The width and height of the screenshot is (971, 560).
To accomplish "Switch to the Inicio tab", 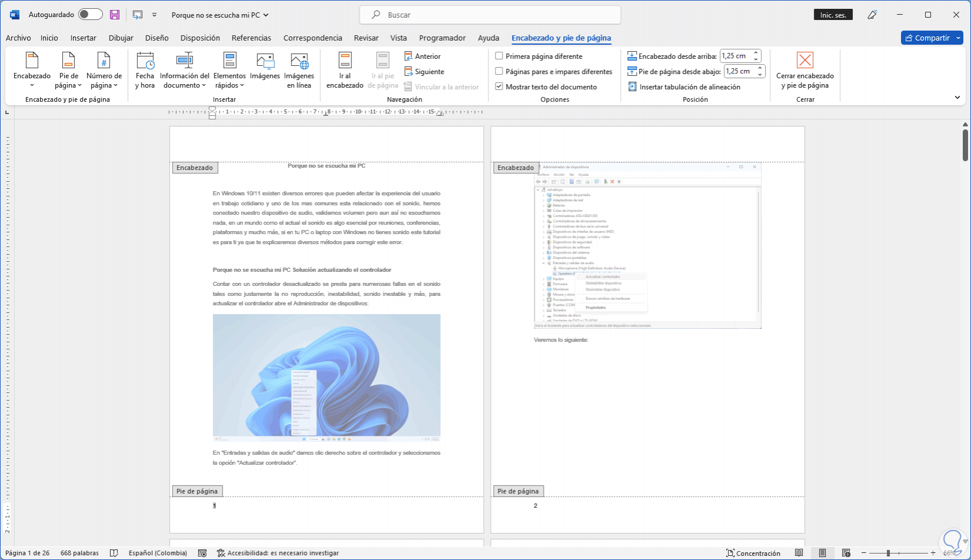I will tap(49, 38).
